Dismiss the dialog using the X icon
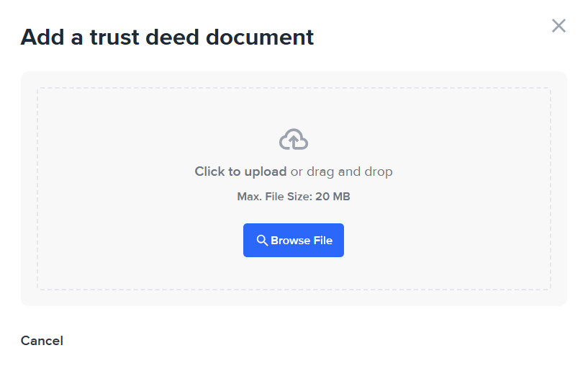588x371 pixels. (x=558, y=26)
